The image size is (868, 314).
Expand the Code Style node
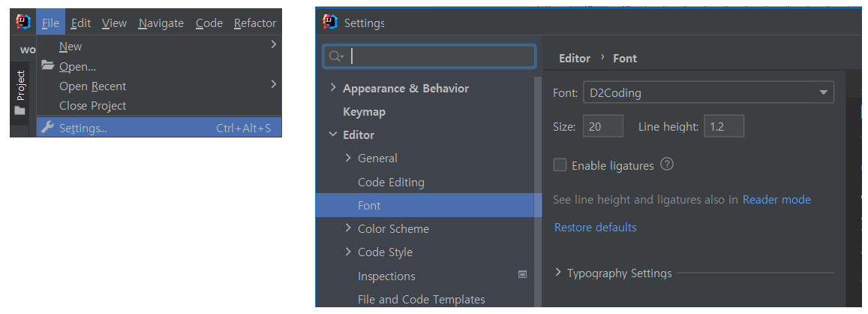[348, 252]
